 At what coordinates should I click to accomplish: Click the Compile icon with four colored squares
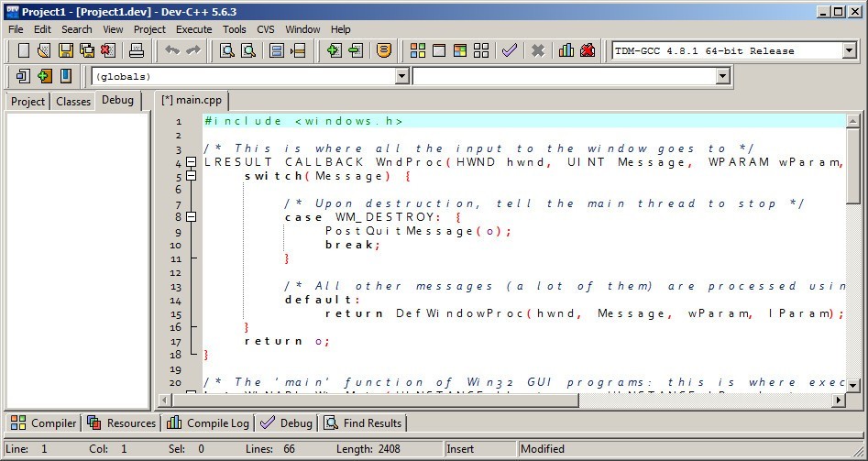click(x=417, y=50)
